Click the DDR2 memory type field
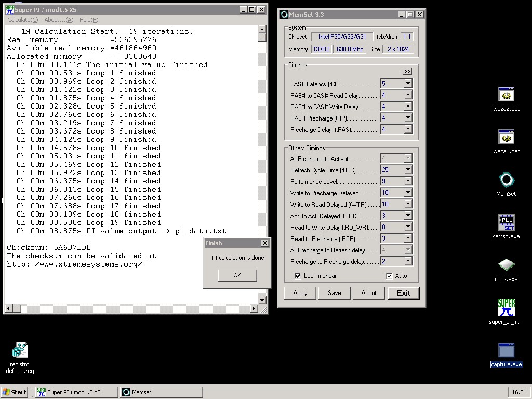 [x=322, y=49]
